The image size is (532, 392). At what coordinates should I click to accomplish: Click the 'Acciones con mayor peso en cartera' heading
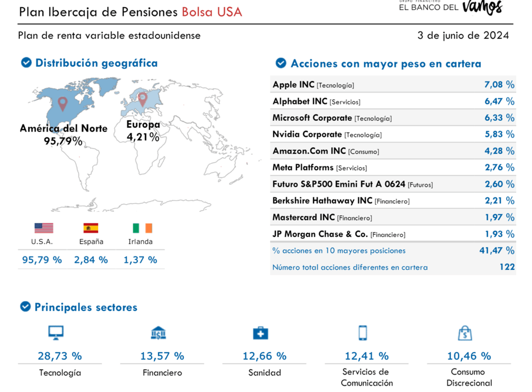click(386, 63)
